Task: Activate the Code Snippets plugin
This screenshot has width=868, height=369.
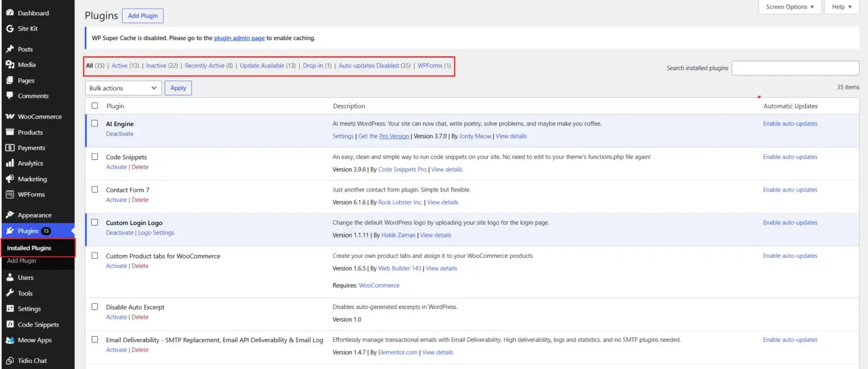Action: pyautogui.click(x=117, y=167)
